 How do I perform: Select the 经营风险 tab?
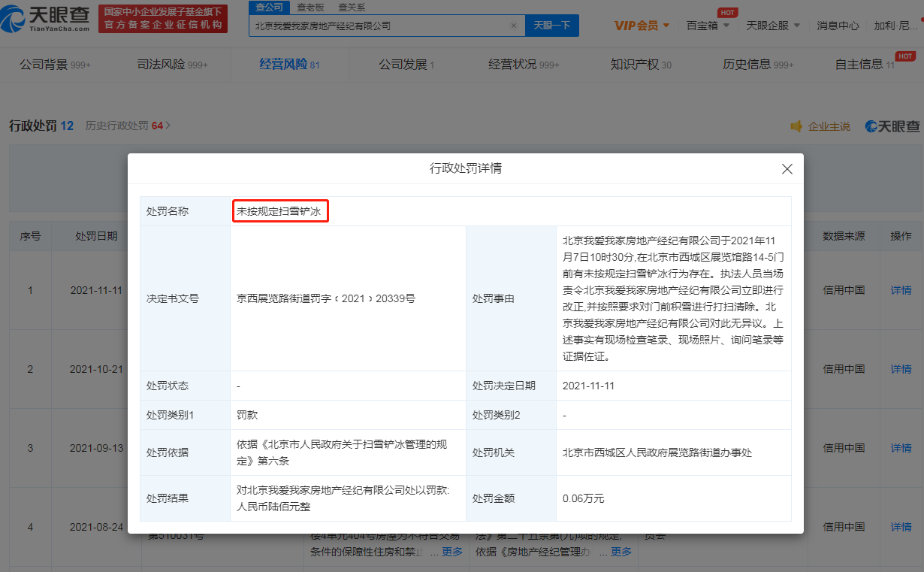(x=289, y=65)
